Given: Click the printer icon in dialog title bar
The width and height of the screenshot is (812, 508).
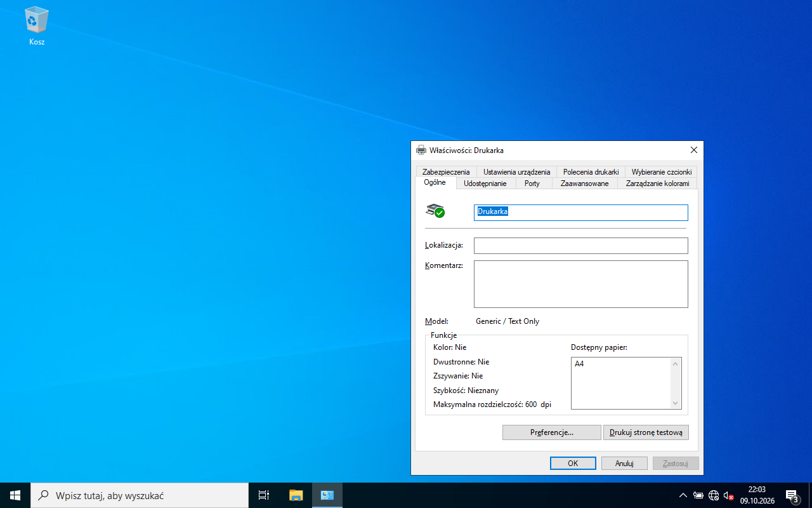Looking at the screenshot, I should pos(421,150).
